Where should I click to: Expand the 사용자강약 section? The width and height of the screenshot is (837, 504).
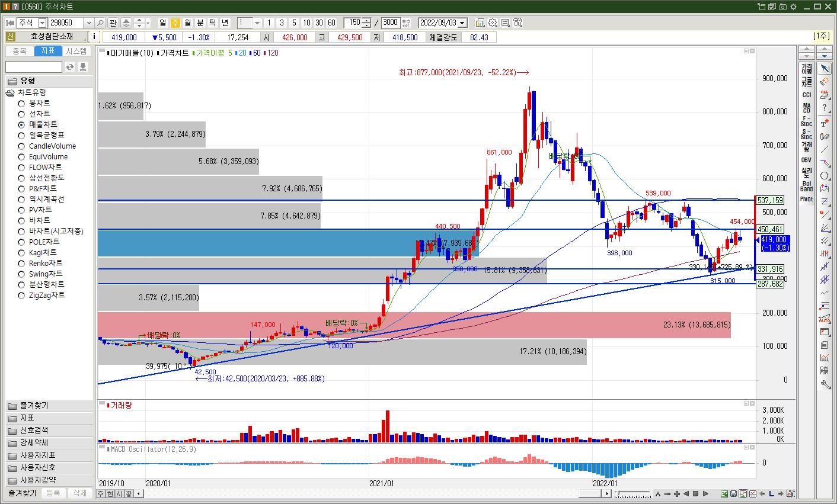[49, 480]
